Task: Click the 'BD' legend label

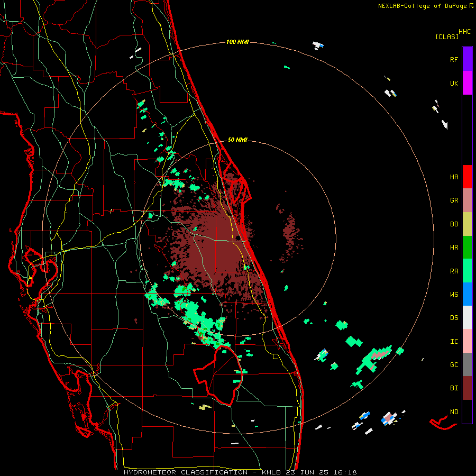Action: 454,224
